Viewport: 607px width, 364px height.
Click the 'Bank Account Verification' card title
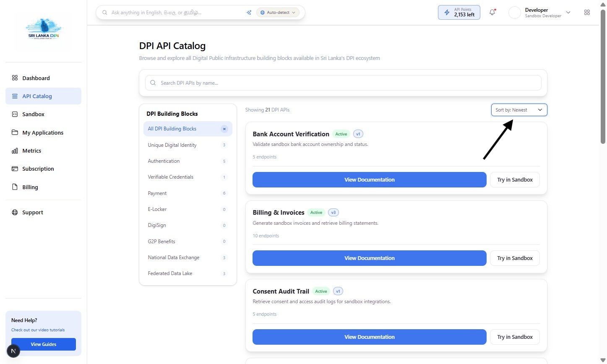[x=291, y=134]
